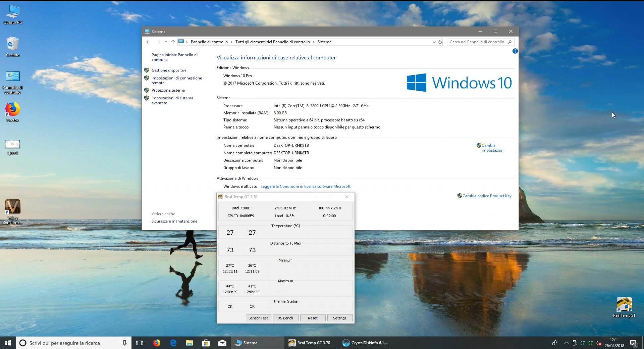Minimize the Real Temp GT window
Image resolution: width=644 pixels, height=349 pixels.
coord(316,197)
